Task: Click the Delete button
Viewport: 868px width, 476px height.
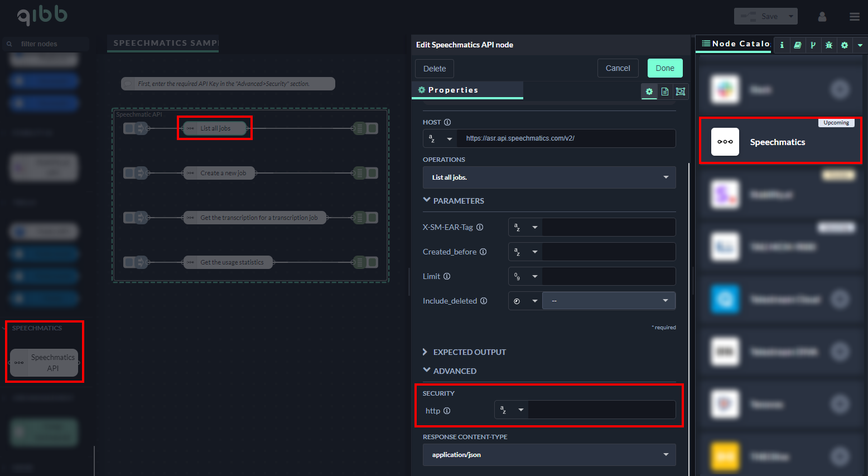Action: coord(435,69)
